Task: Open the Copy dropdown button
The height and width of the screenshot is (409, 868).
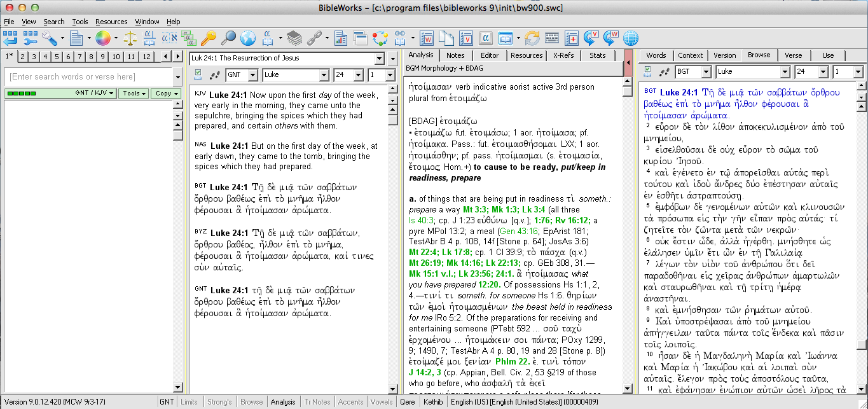Action: tap(166, 94)
